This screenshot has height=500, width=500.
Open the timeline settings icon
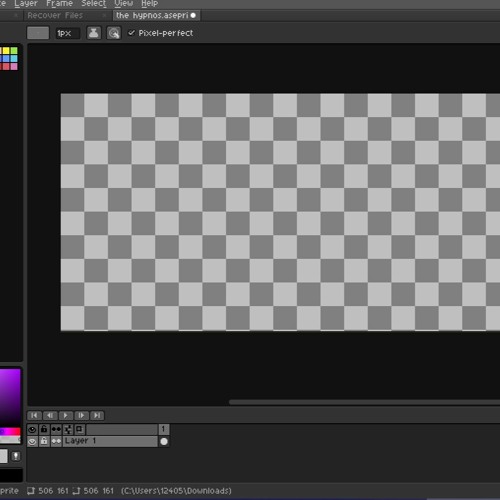coord(68,429)
